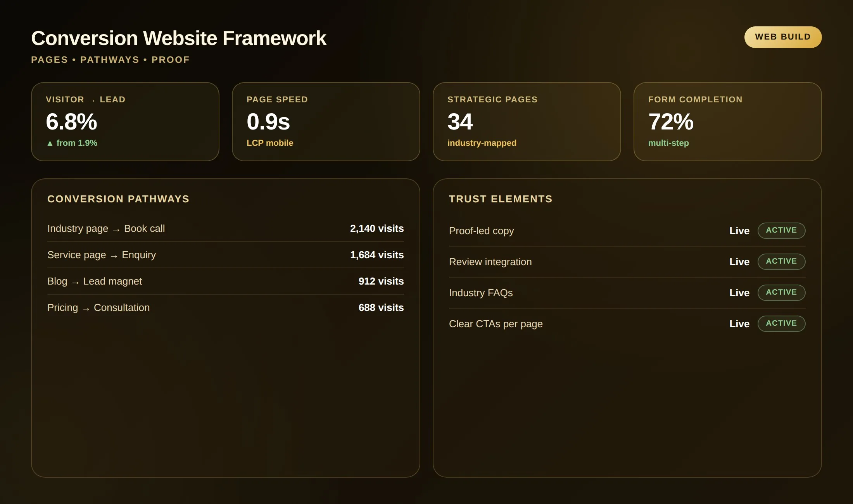Image resolution: width=853 pixels, height=504 pixels.
Task: Open the Visitor to Lead stat card
Action: 125,122
